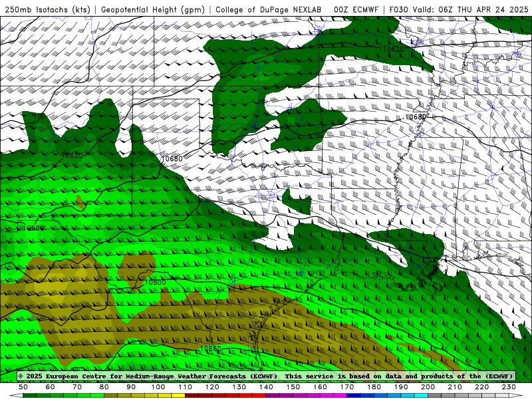Click the '150' value on the color scale
This screenshot has width=532, height=399.
tap(293, 387)
